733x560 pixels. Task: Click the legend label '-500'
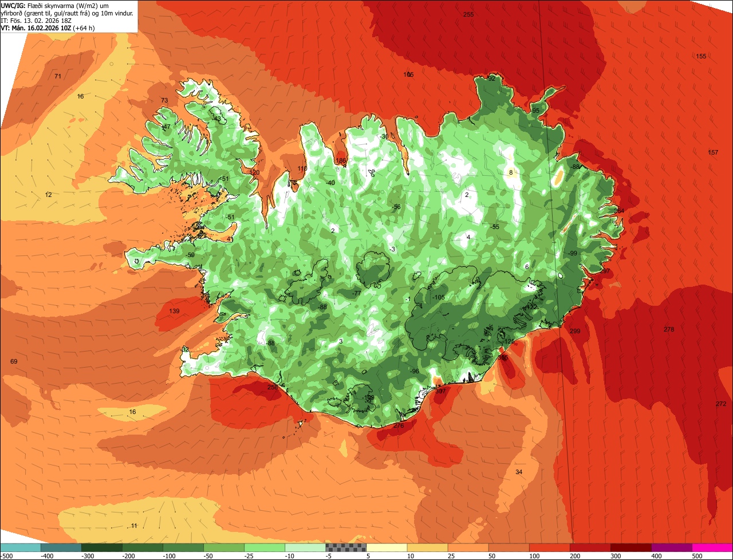[7, 556]
